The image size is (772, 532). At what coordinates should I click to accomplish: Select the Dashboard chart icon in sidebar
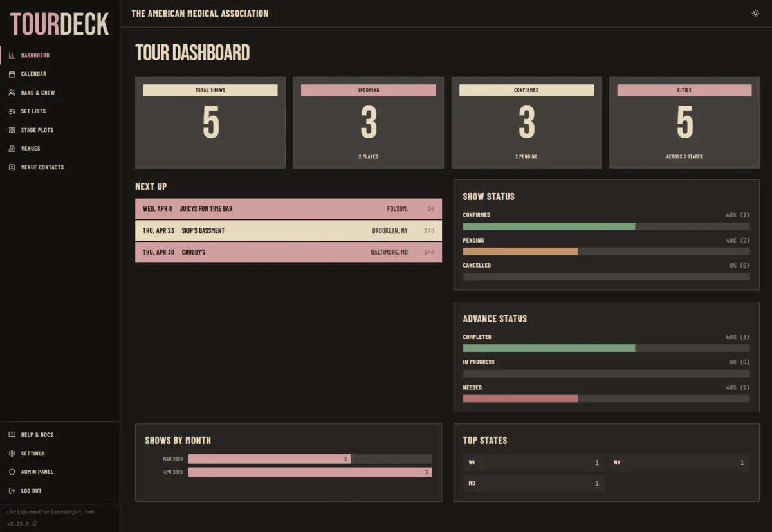(12, 55)
